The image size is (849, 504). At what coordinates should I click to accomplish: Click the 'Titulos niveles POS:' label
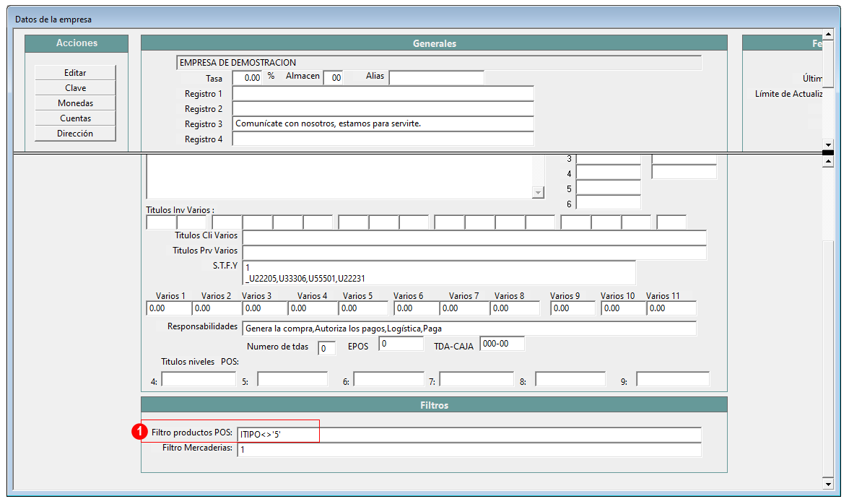click(200, 362)
